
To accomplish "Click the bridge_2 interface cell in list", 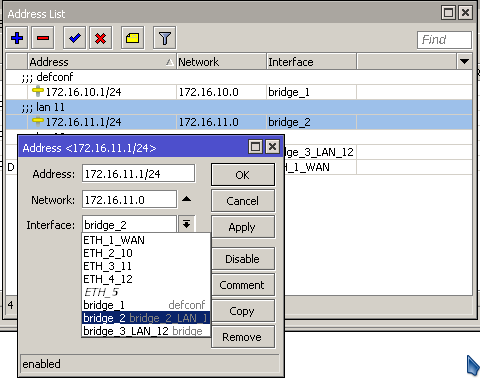I will (311, 122).
